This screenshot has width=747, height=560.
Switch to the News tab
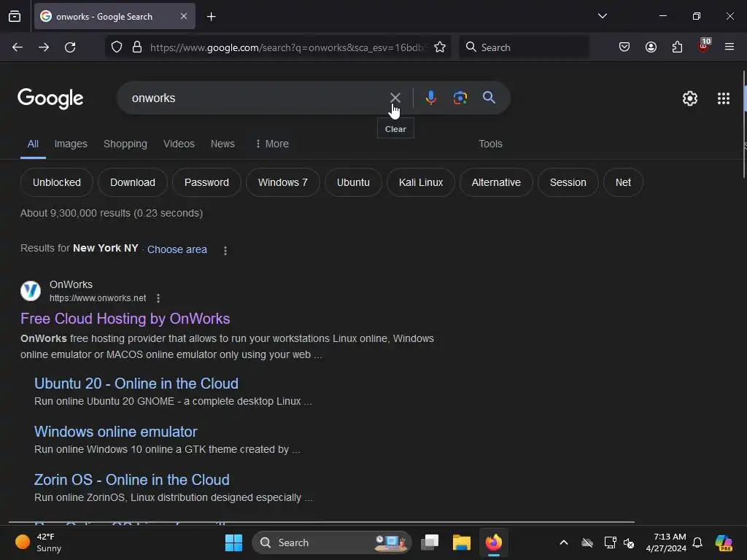click(x=222, y=144)
